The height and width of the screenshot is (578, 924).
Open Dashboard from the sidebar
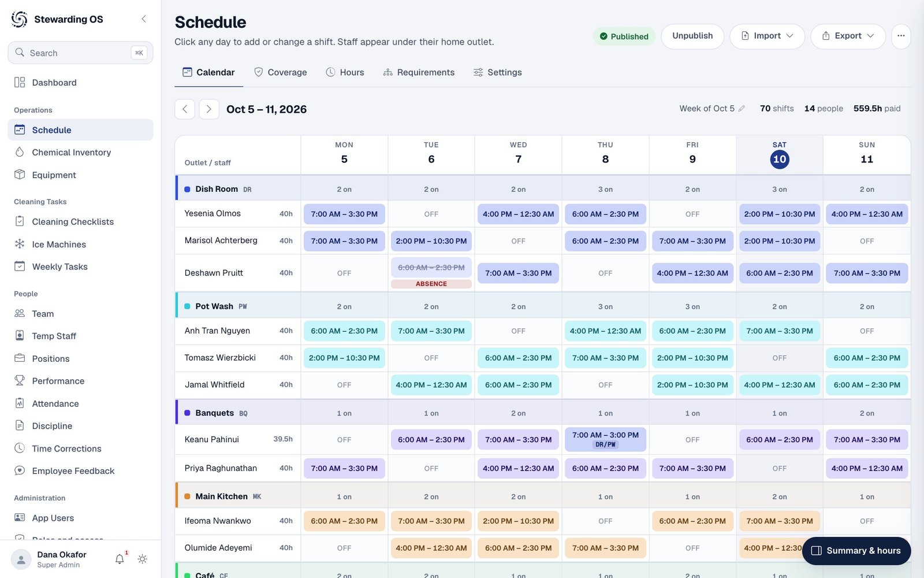(x=80, y=83)
